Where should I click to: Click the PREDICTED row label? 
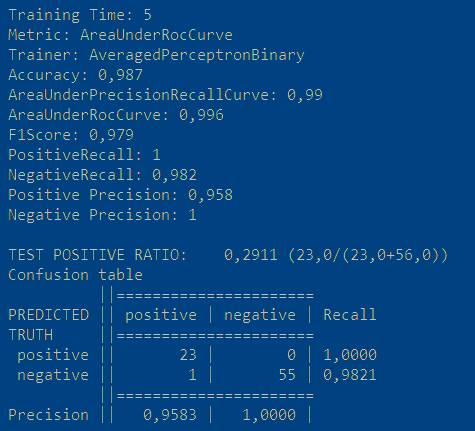tap(49, 315)
